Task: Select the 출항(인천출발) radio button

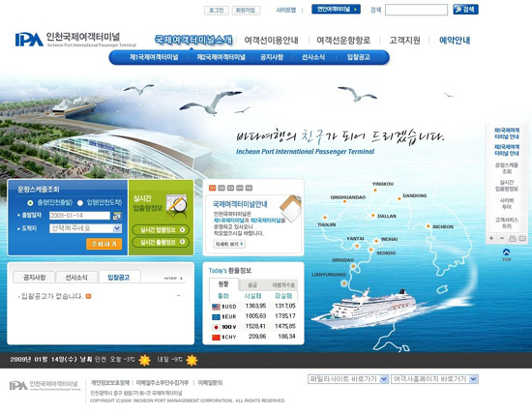Action: [x=30, y=202]
